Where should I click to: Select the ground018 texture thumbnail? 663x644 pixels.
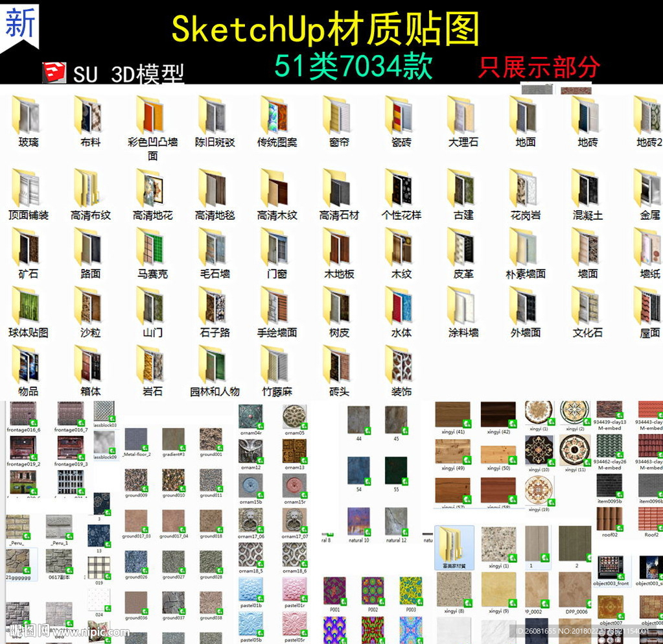coord(211,521)
